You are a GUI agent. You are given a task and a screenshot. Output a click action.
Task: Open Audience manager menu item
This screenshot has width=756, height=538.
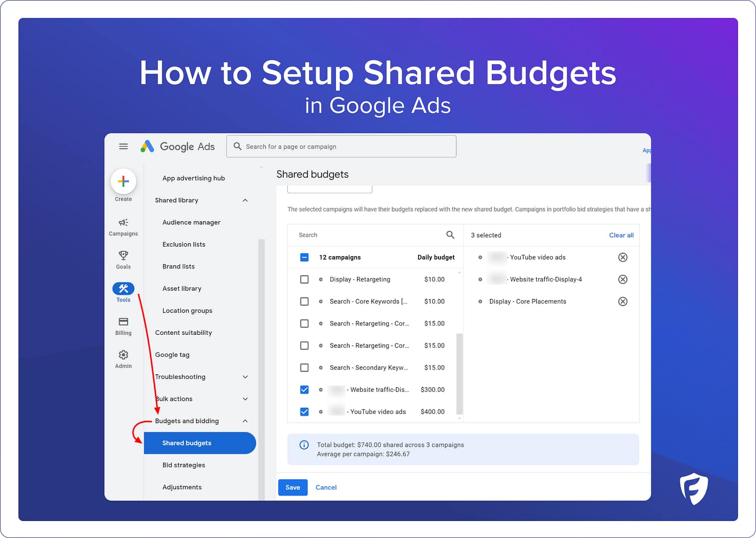tap(191, 223)
